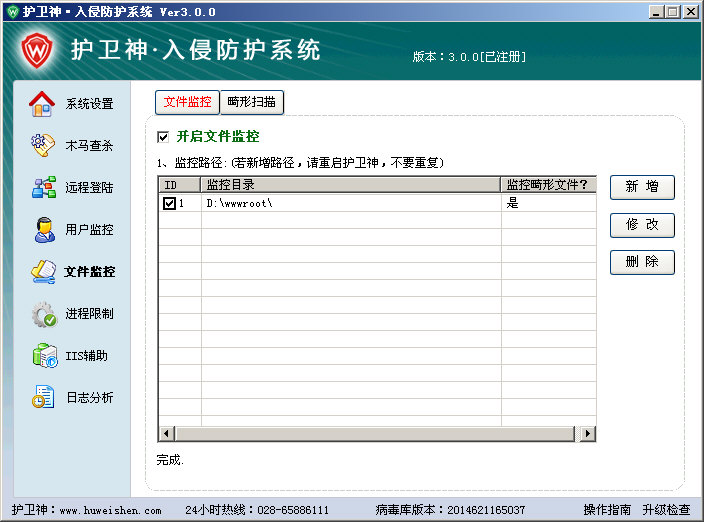Open 日志分析 sidebar label
This screenshot has width=704, height=522.
click(90, 398)
